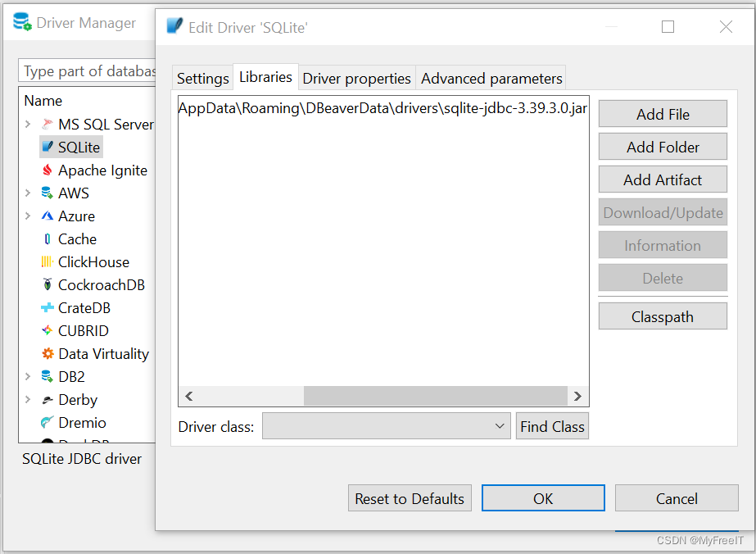Dismiss dialog with Cancel button
Viewport: 756px width, 554px height.
pos(677,498)
